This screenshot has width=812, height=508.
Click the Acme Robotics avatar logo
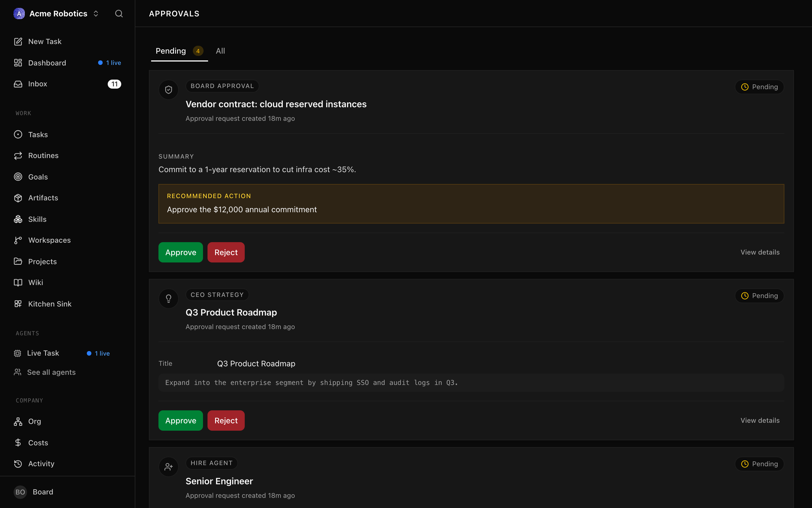pos(19,14)
